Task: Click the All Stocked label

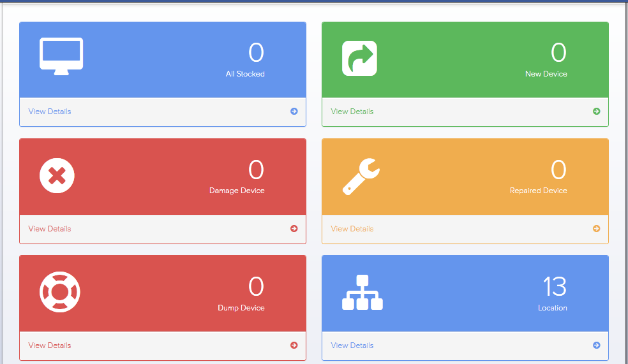Action: pos(245,74)
